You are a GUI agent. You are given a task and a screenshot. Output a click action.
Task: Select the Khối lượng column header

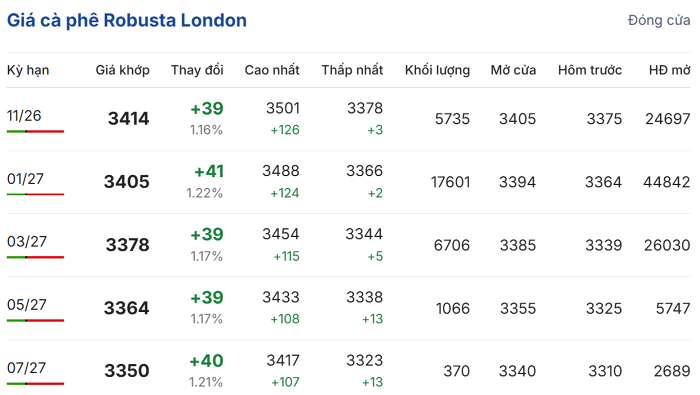(x=438, y=70)
